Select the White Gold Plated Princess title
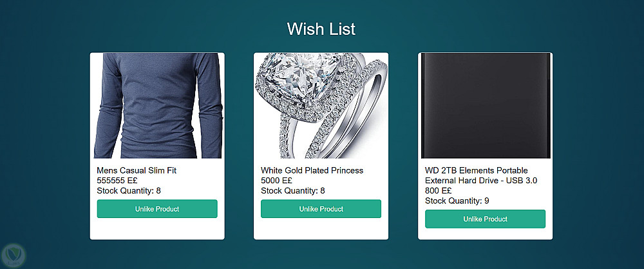644x269 pixels. (312, 170)
